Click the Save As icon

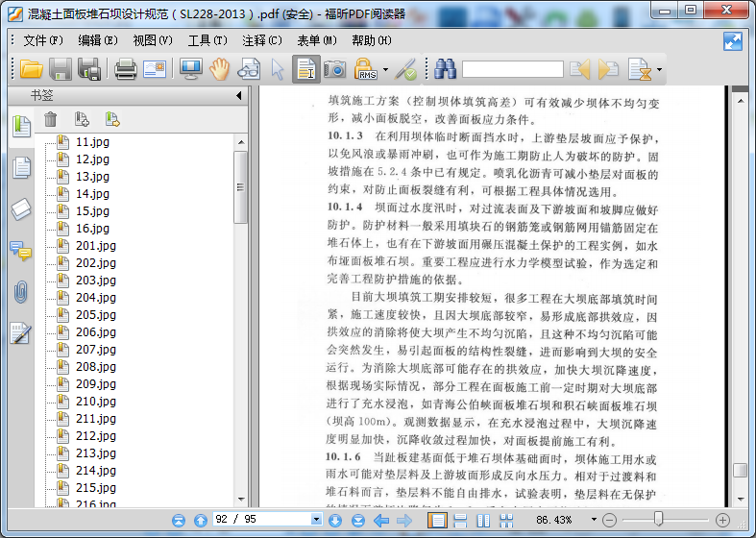point(89,69)
